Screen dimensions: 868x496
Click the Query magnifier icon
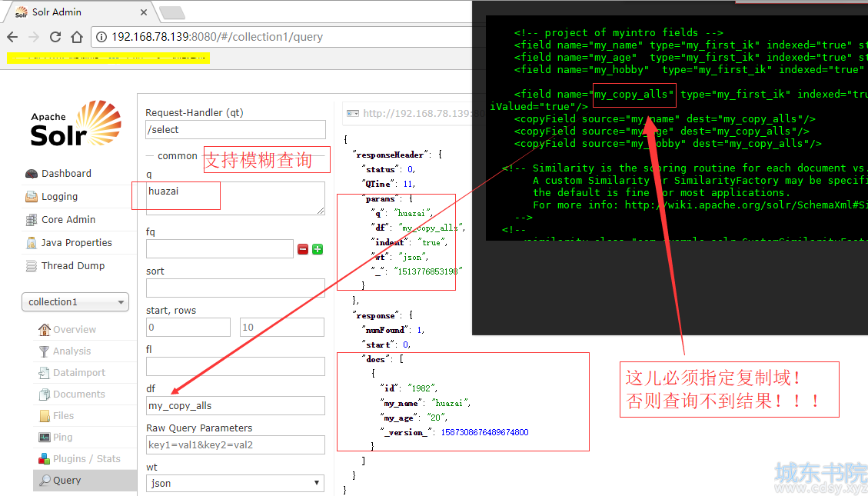point(45,481)
